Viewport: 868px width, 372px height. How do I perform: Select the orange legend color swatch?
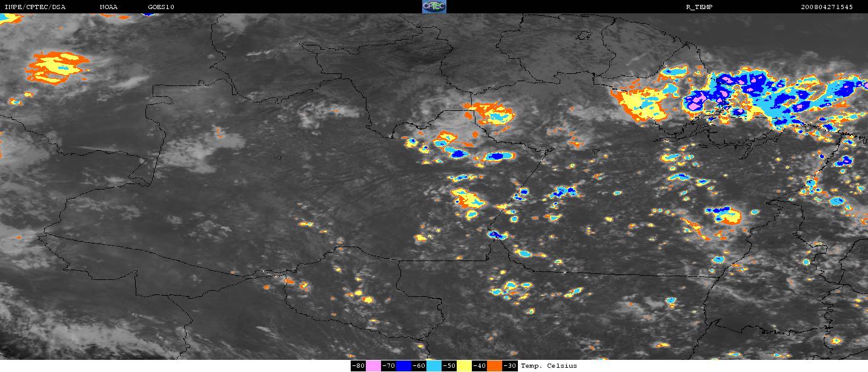[x=494, y=366]
